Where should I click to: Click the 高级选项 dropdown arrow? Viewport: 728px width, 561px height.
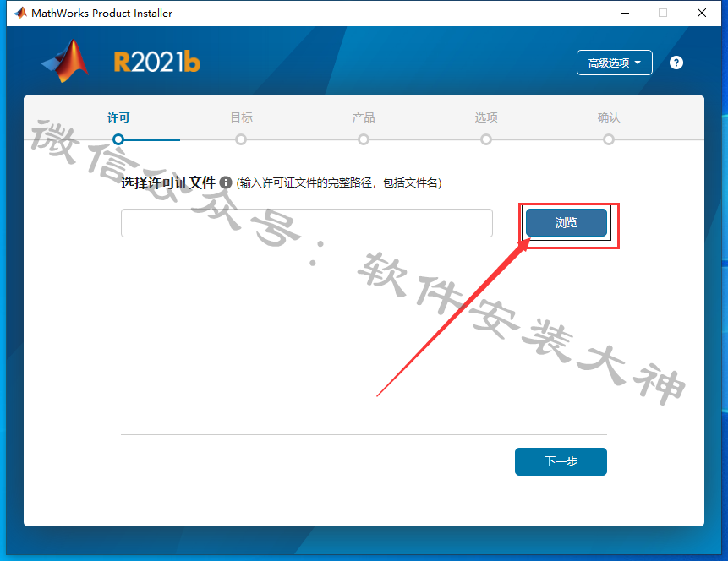point(638,63)
